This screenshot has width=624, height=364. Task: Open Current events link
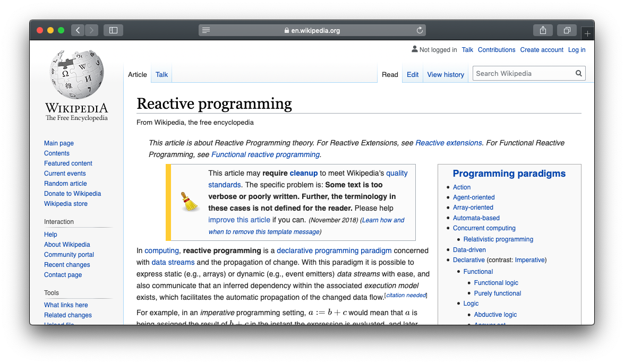point(65,174)
